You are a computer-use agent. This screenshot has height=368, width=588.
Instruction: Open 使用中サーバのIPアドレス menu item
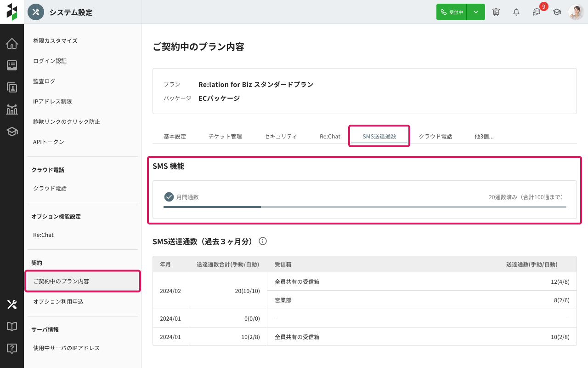point(83,348)
